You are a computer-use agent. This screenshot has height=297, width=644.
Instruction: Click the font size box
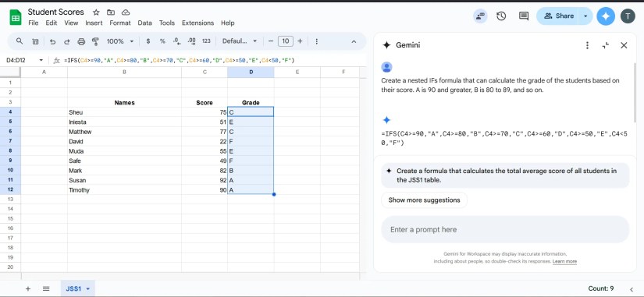286,41
